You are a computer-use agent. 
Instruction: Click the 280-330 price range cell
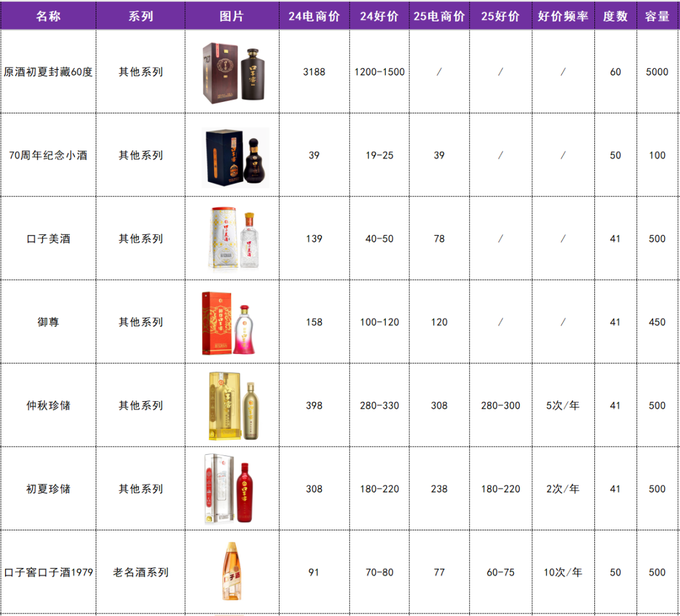coord(380,405)
